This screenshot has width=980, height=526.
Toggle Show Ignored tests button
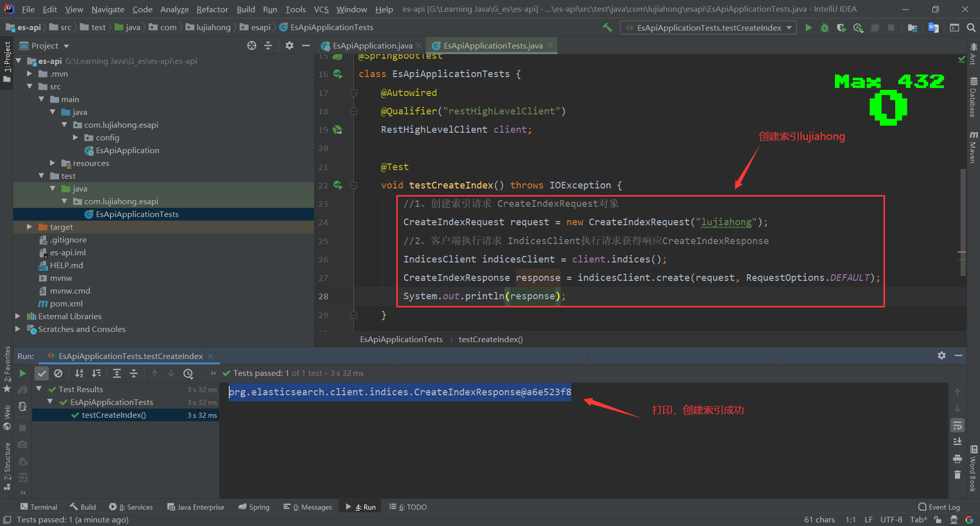point(58,373)
